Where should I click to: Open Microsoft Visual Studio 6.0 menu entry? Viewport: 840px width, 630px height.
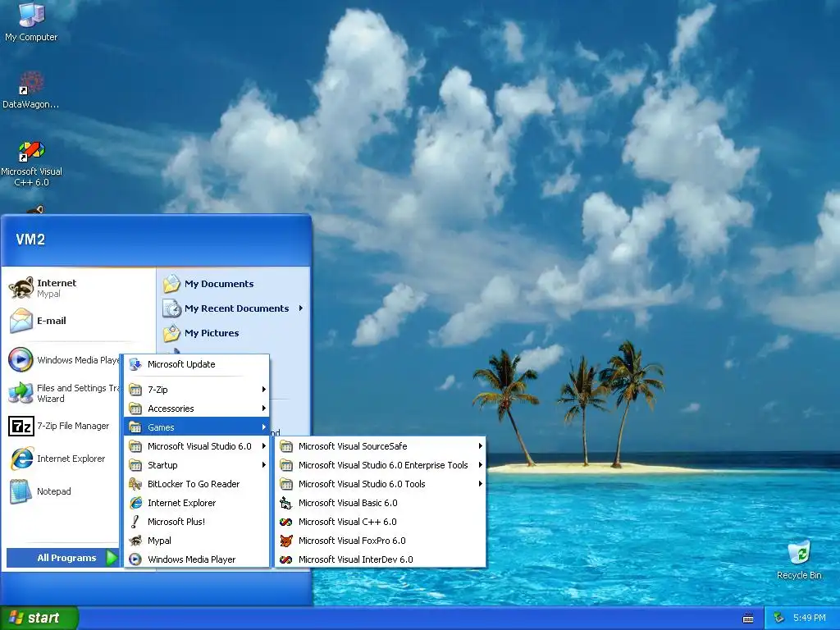[197, 445]
